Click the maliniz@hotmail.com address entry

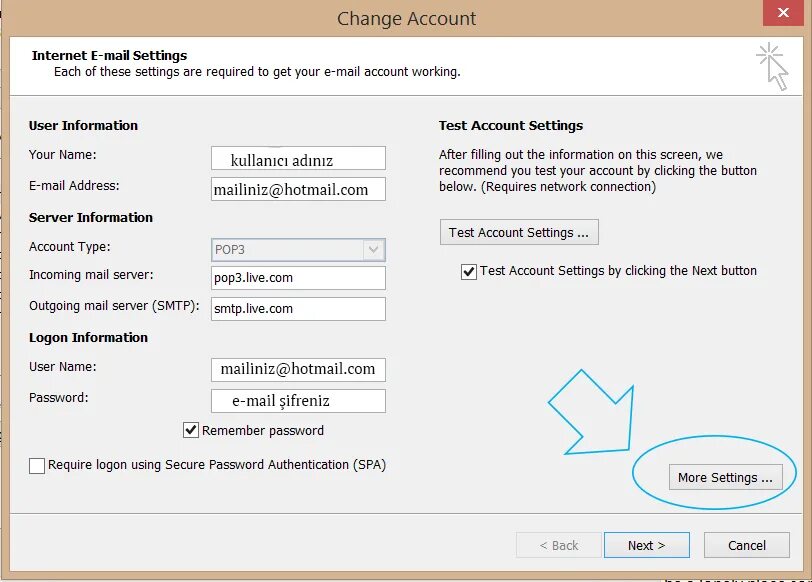[296, 188]
